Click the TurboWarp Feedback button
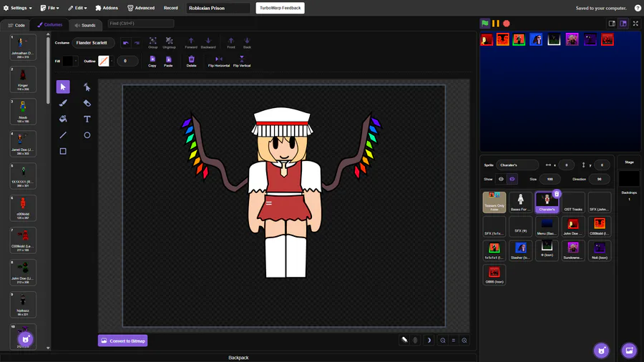Image resolution: width=644 pixels, height=362 pixels. click(x=280, y=8)
